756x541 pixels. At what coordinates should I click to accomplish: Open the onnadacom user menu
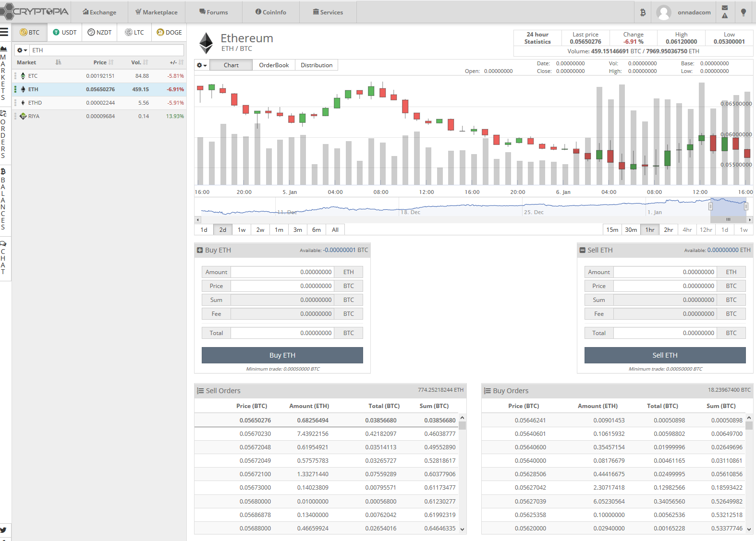point(684,12)
